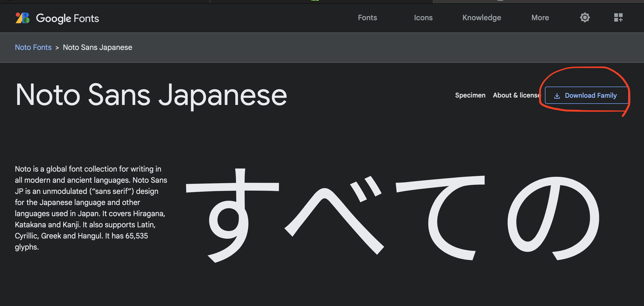644x306 pixels.
Task: Select the Icons section in the header
Action: pos(423,17)
